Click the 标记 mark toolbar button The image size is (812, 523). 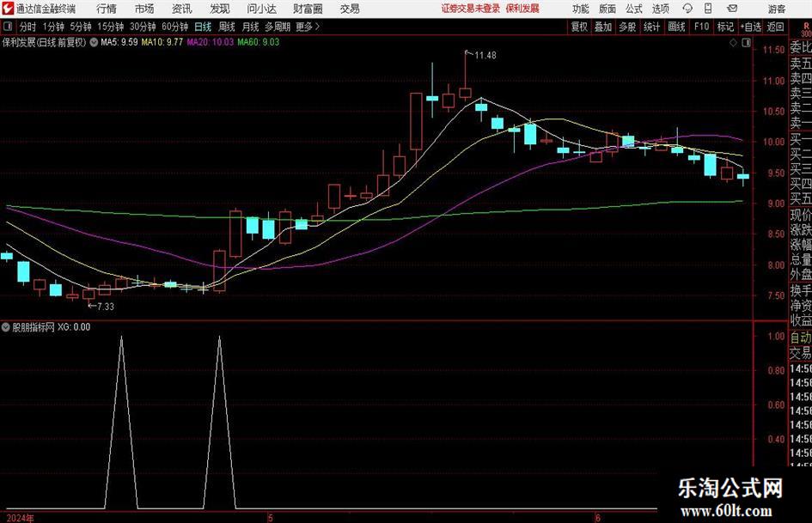(x=725, y=27)
